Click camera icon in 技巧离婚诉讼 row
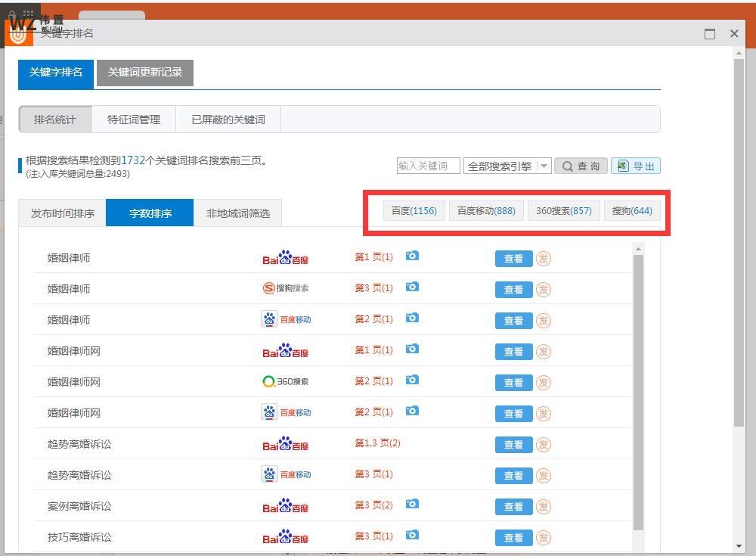Screen dimensions: 756x556 (x=412, y=536)
